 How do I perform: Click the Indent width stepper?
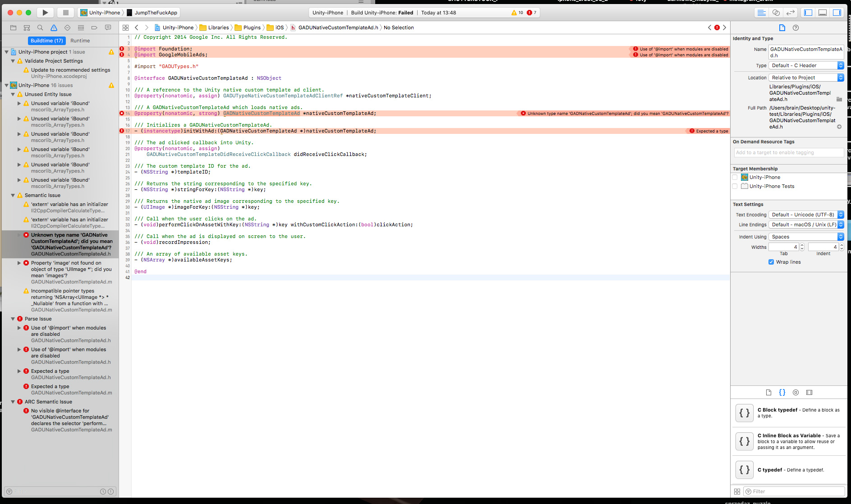(842, 247)
